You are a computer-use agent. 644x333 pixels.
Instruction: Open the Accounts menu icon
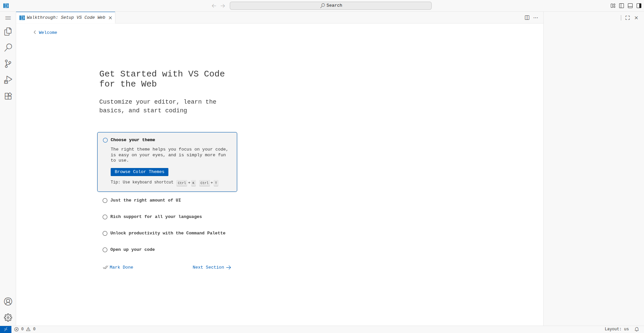coord(8,301)
